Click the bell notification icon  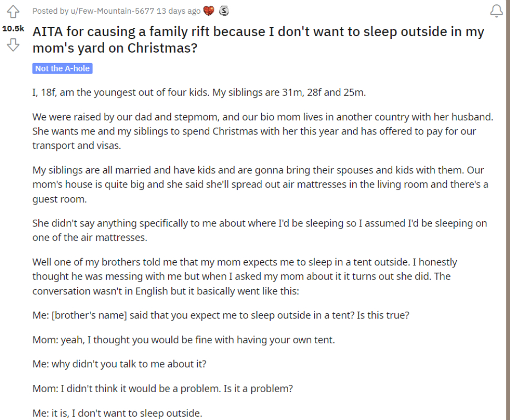(x=496, y=11)
